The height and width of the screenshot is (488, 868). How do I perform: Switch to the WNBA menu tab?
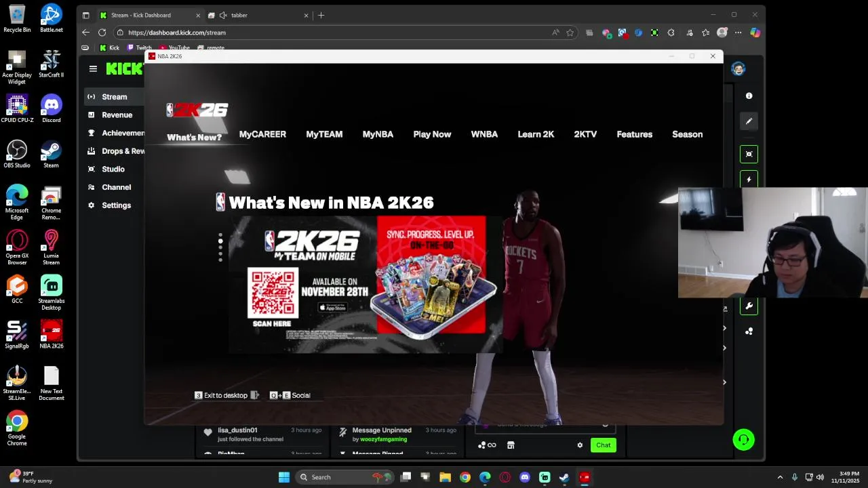coord(484,134)
